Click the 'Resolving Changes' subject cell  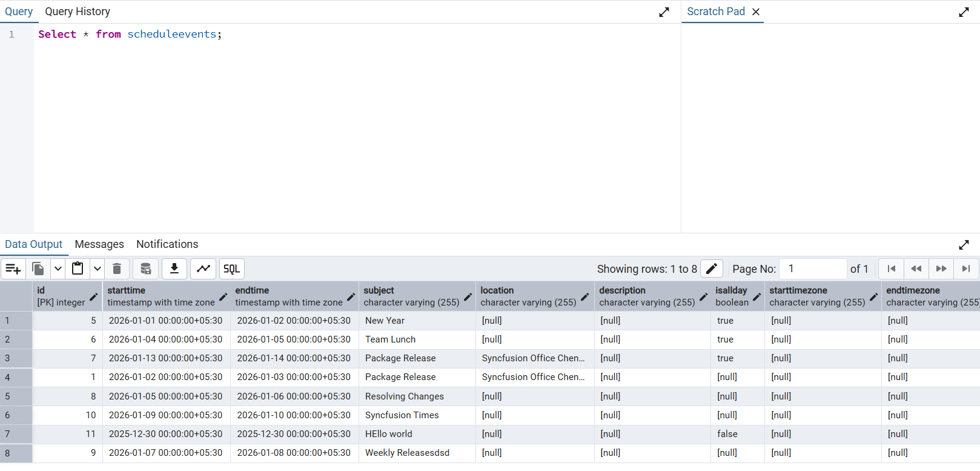(x=417, y=396)
